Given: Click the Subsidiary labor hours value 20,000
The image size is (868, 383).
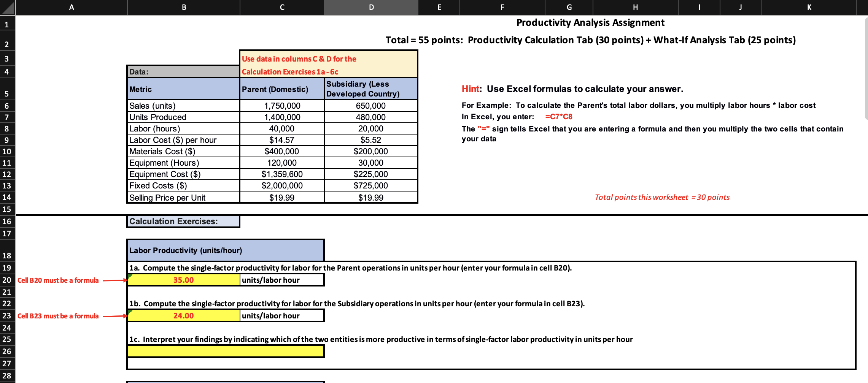Looking at the screenshot, I should 371,128.
